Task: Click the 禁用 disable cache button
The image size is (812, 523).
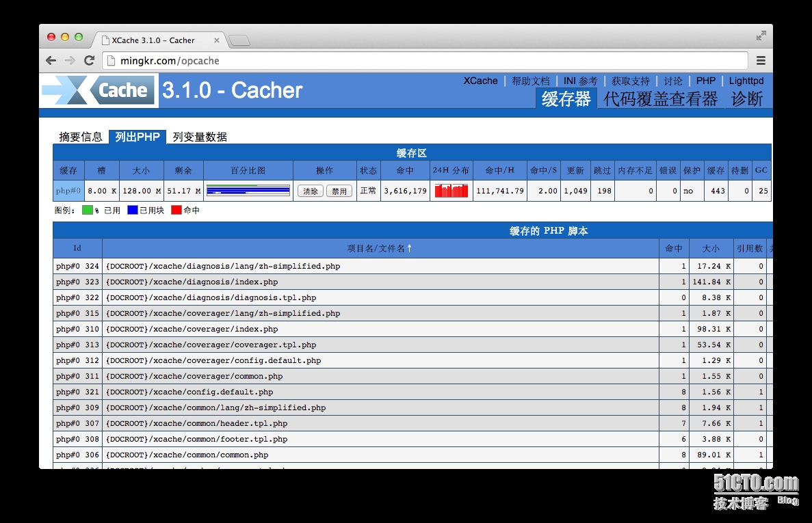Action: click(x=339, y=191)
